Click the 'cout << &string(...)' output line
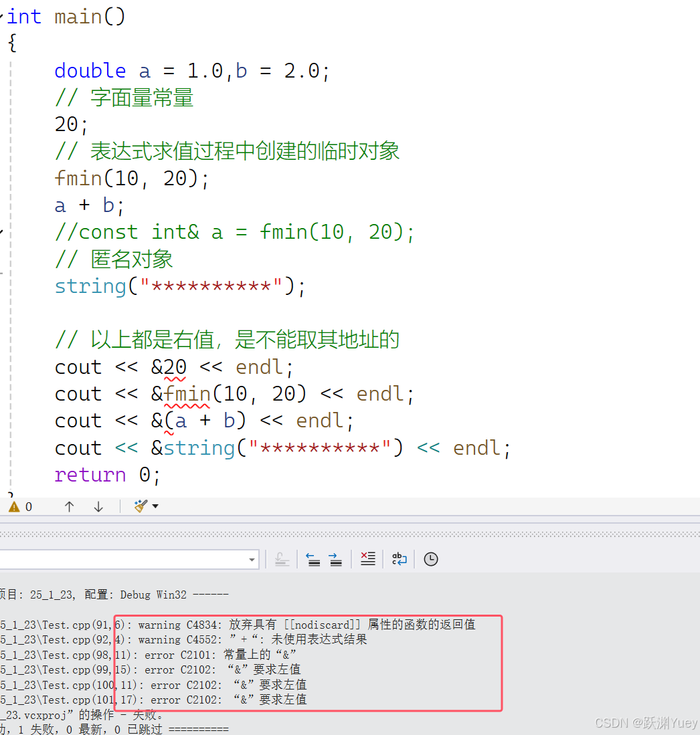 point(282,448)
